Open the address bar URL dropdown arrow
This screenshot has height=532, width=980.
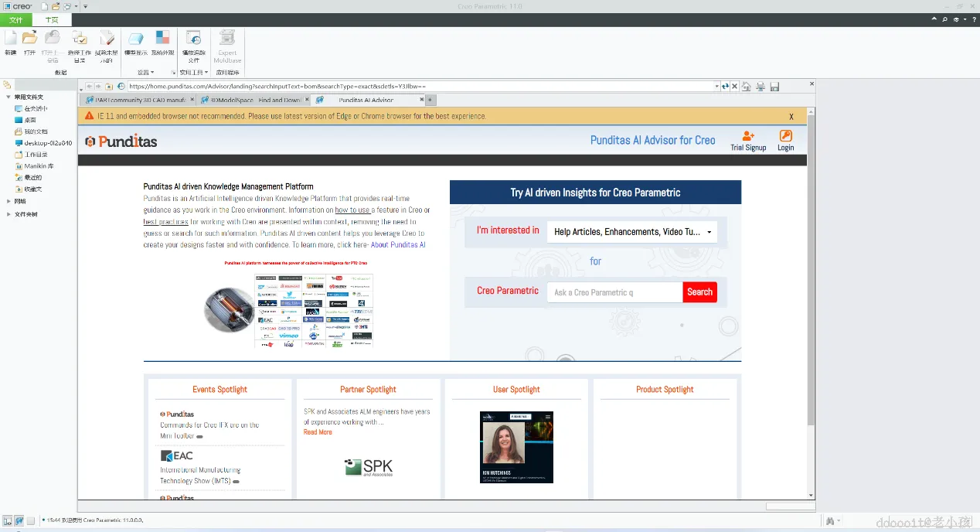[716, 87]
